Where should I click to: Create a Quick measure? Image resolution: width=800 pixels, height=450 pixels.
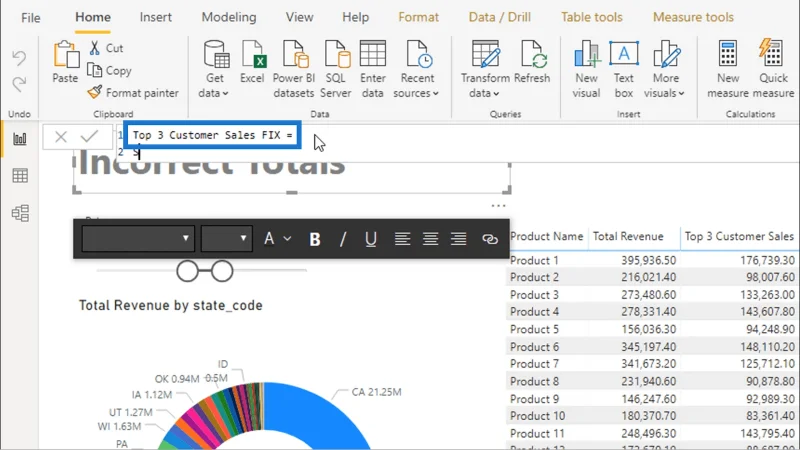(x=773, y=69)
